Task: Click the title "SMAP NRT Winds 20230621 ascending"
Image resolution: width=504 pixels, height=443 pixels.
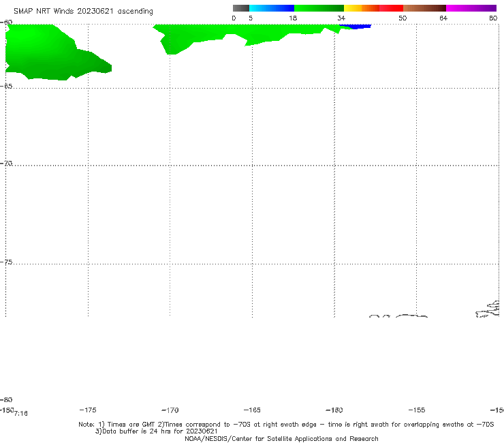Action: pyautogui.click(x=83, y=12)
